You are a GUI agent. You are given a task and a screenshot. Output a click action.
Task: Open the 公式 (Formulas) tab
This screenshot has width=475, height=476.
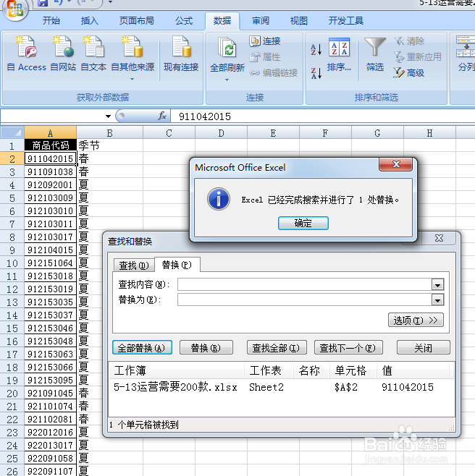click(x=184, y=21)
